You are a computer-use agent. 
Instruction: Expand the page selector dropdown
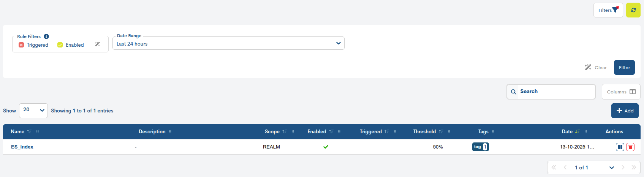pyautogui.click(x=611, y=168)
